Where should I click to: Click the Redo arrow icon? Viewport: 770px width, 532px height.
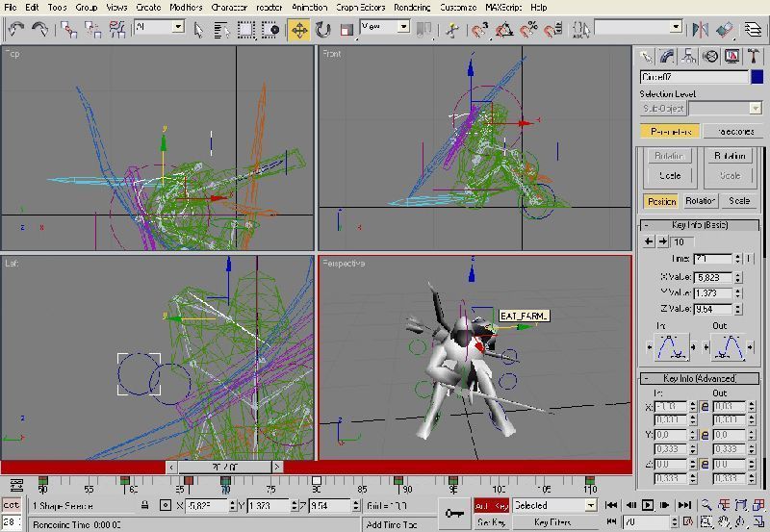39,29
